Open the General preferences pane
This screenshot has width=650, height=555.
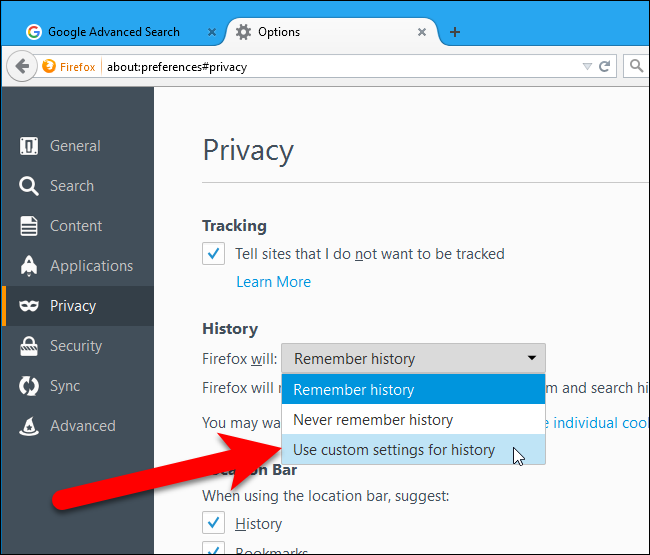click(x=77, y=146)
